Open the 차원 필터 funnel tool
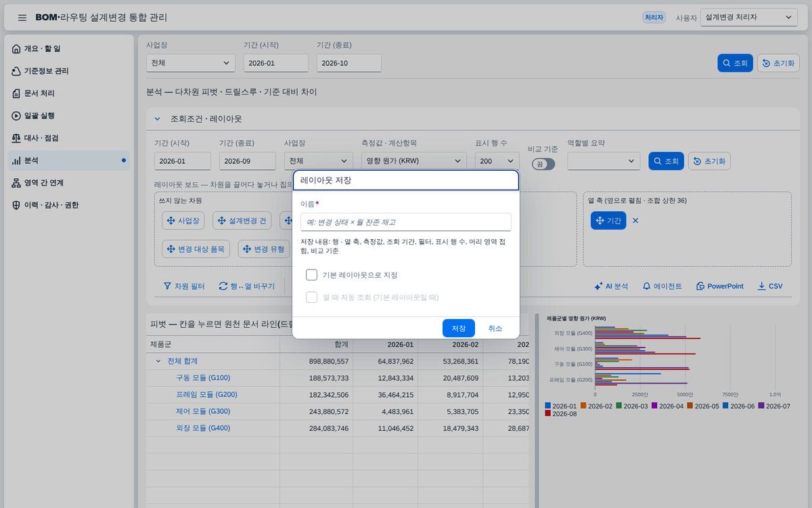 (x=184, y=287)
